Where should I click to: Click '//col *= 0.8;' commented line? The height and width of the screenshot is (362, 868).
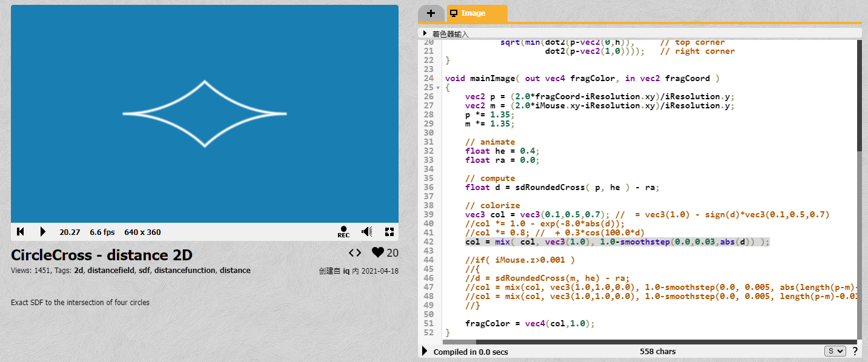(555, 232)
